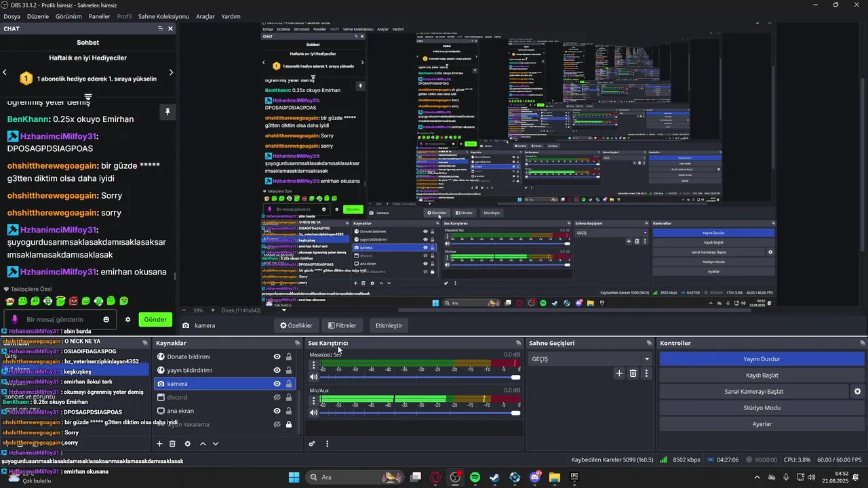
Task: Open Ayarlar settings button
Action: (x=762, y=424)
